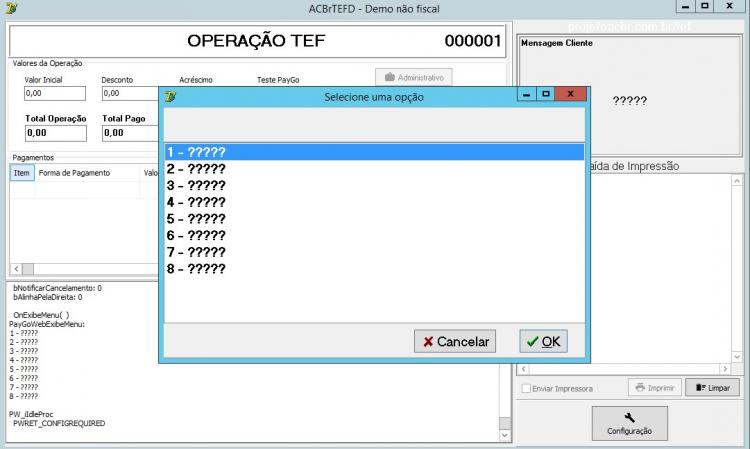Select option '1 - ?????' in the dialog list
The image size is (750, 449).
pos(374,152)
